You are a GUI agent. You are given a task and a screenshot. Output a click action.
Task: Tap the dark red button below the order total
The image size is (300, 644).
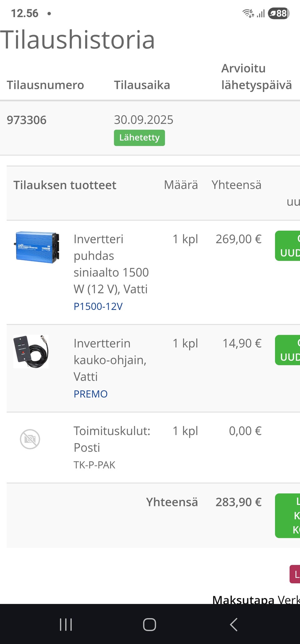295,574
